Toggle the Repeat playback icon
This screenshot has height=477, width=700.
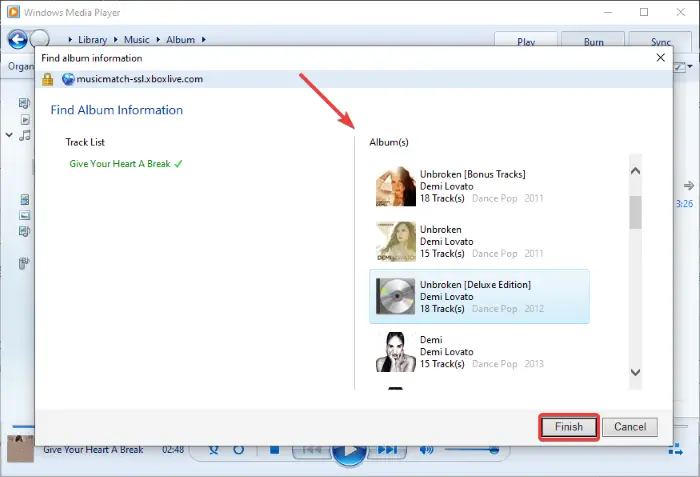(239, 449)
